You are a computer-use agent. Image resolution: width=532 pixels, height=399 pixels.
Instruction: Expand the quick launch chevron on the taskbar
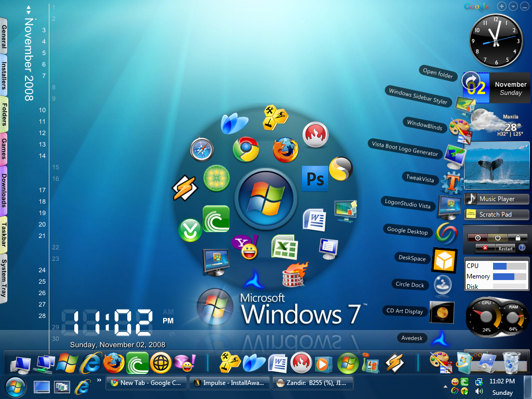pyautogui.click(x=99, y=379)
